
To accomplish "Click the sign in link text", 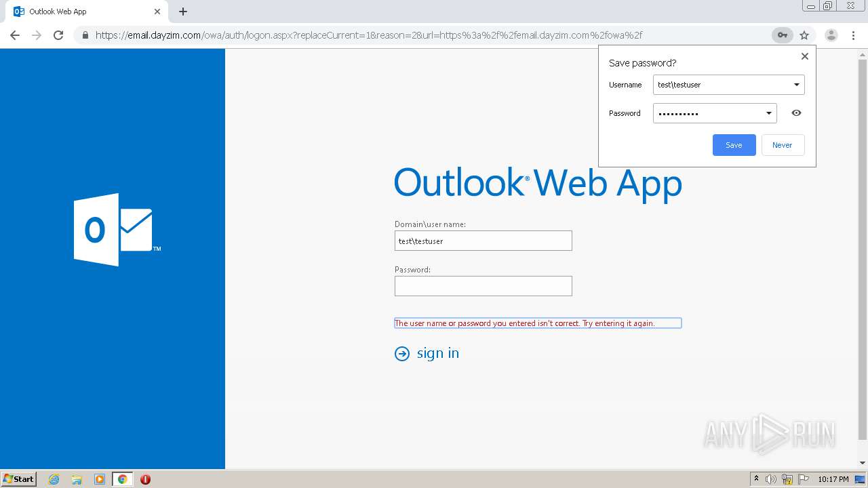I will (438, 353).
